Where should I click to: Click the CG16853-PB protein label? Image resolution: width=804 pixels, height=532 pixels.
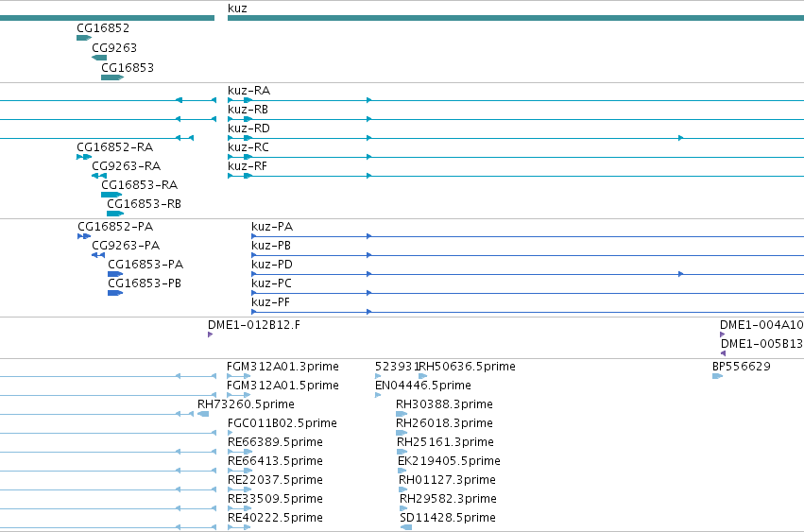(145, 283)
